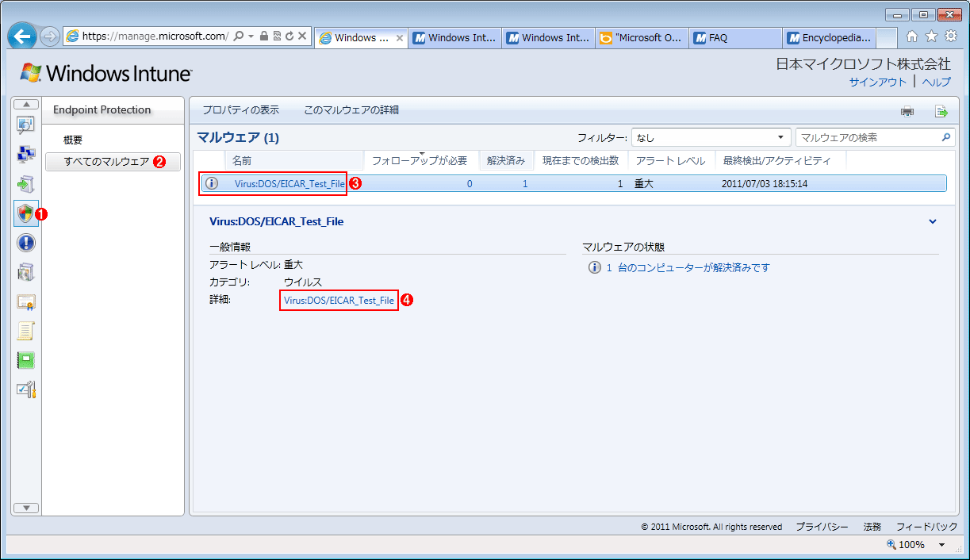Screen dimensions: 970x560
Task: Click the 日本マイクロソフト株式会社 account name
Action: click(x=863, y=64)
